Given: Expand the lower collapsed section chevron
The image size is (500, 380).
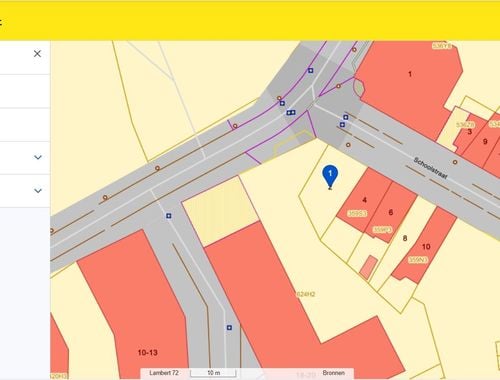Looking at the screenshot, I should pyautogui.click(x=38, y=191).
